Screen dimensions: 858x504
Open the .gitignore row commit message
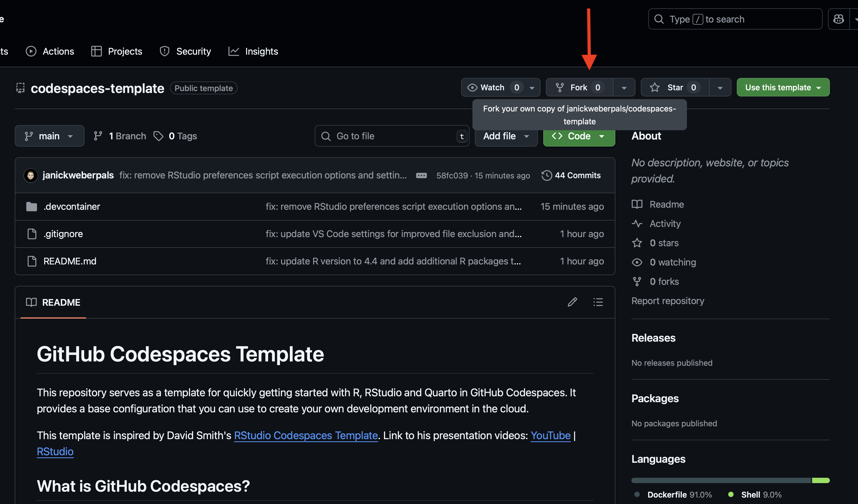click(394, 234)
